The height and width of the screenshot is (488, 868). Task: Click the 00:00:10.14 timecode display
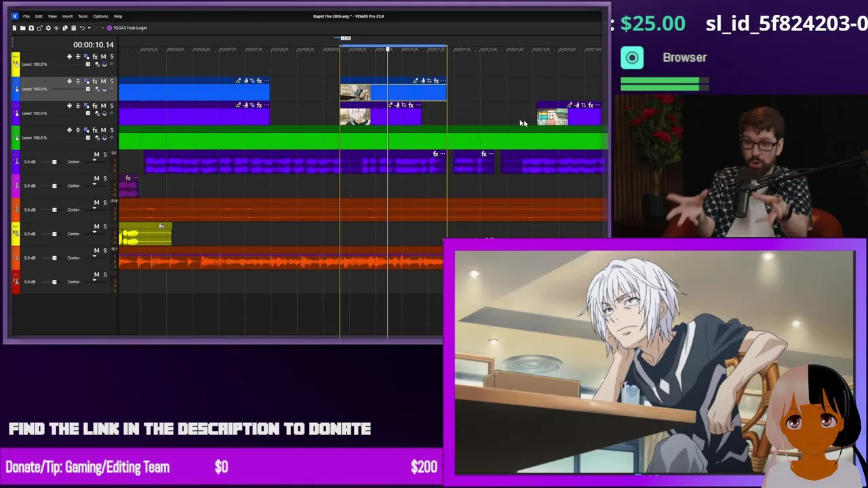coord(94,45)
